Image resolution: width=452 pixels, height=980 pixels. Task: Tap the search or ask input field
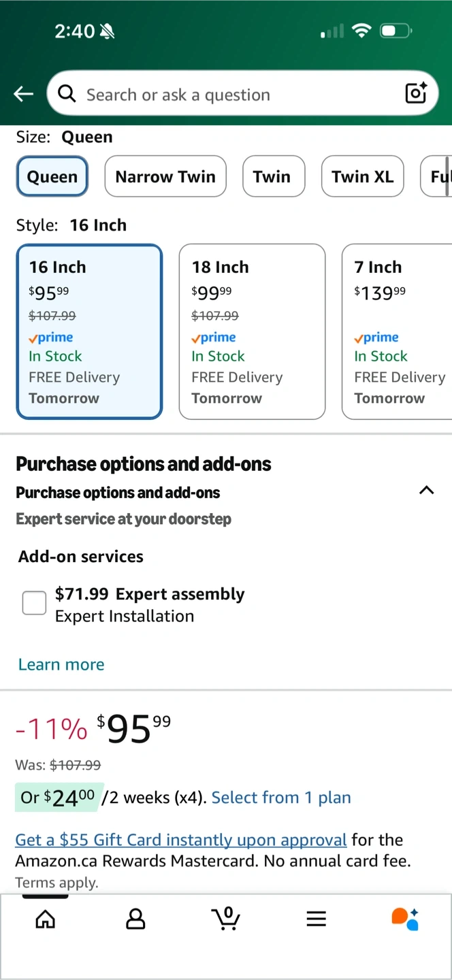[x=231, y=94]
